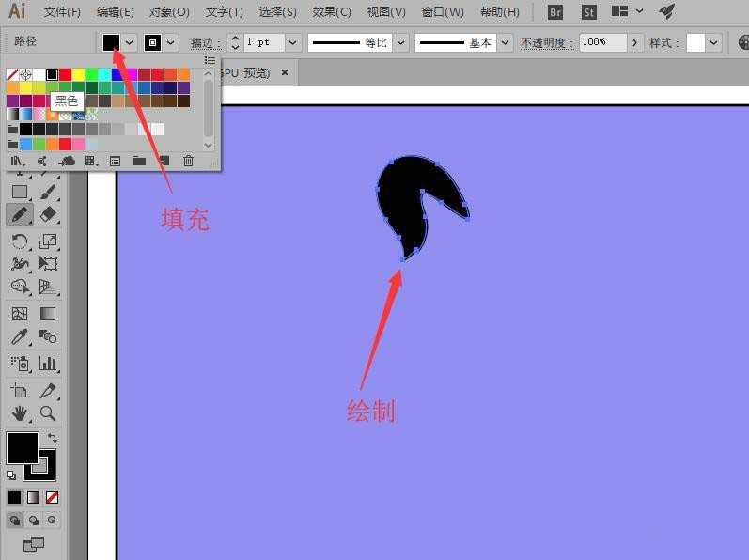Open 等比 variable width profile dropdown
The height and width of the screenshot is (560, 749).
[x=401, y=42]
